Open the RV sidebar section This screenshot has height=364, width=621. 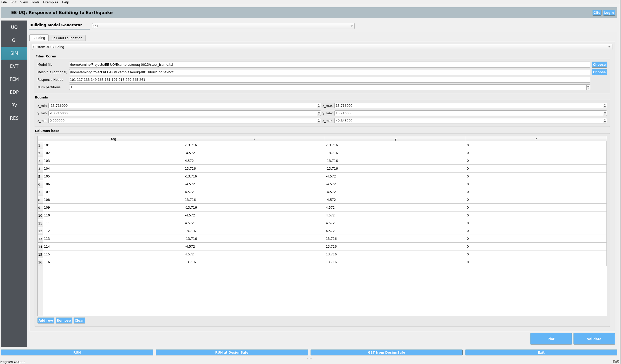pyautogui.click(x=14, y=105)
